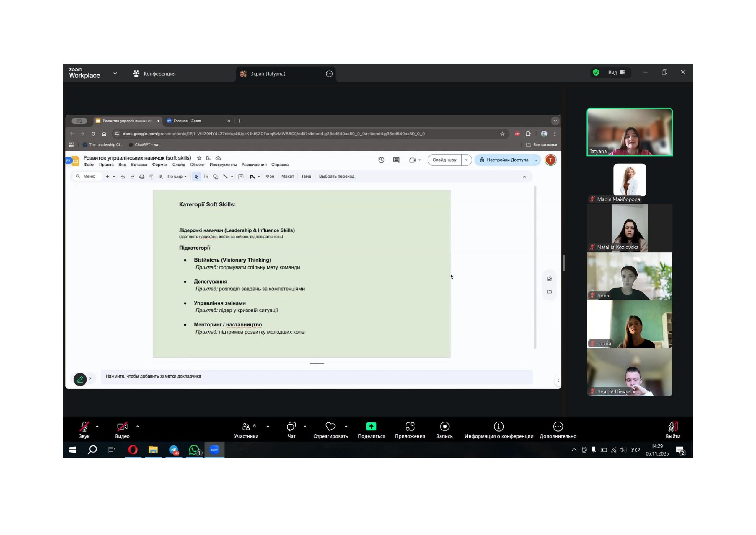Unmute the microphone with Sound button
The height and width of the screenshot is (535, 756).
84,430
